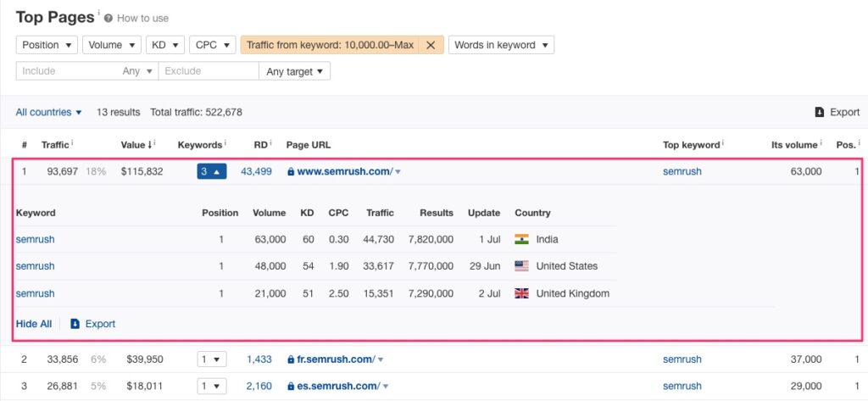Open top keyword semrush in fr.semrush.com row
The image size is (868, 401).
click(x=682, y=359)
